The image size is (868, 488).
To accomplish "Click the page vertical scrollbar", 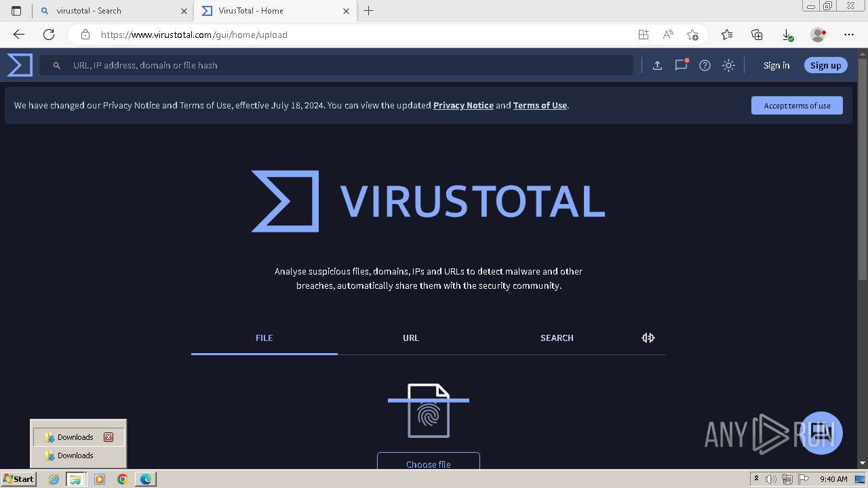I will [x=863, y=258].
